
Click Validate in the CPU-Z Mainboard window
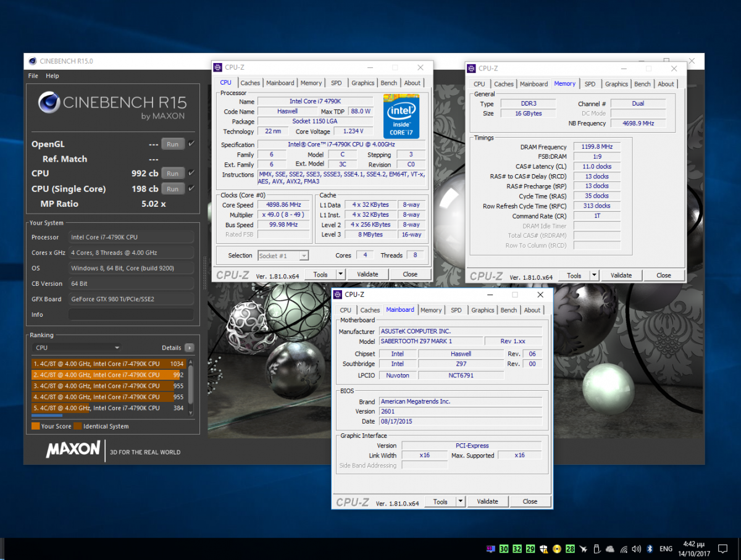pos(487,501)
